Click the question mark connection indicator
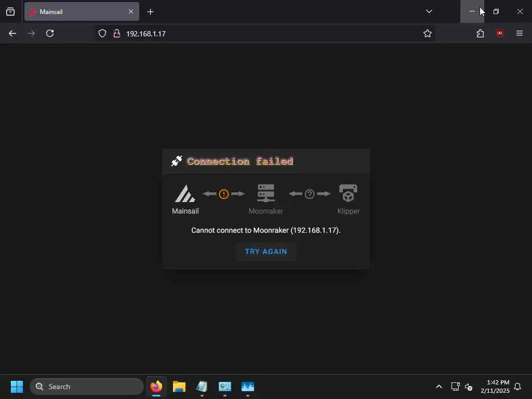The height and width of the screenshot is (399, 532). coord(310,194)
